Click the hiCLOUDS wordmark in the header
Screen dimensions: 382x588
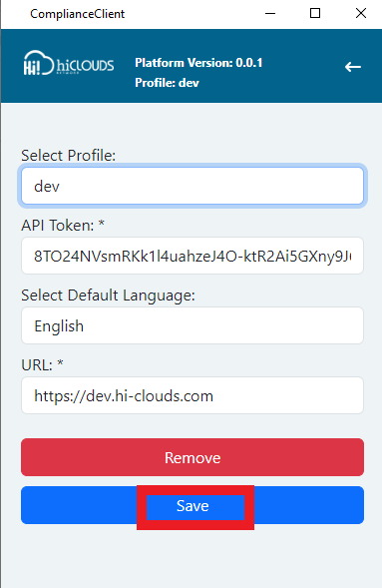click(x=86, y=66)
